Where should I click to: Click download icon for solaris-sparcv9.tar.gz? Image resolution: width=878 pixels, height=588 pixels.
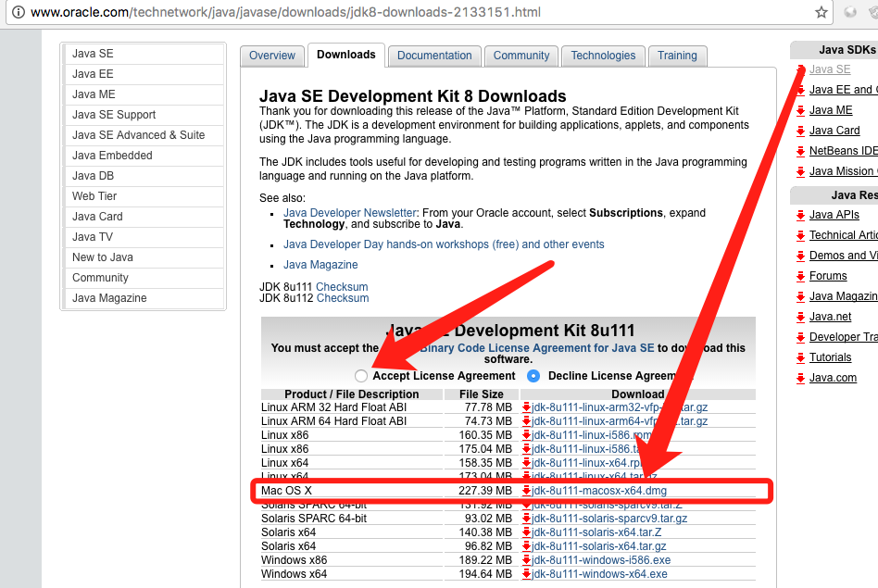526,519
